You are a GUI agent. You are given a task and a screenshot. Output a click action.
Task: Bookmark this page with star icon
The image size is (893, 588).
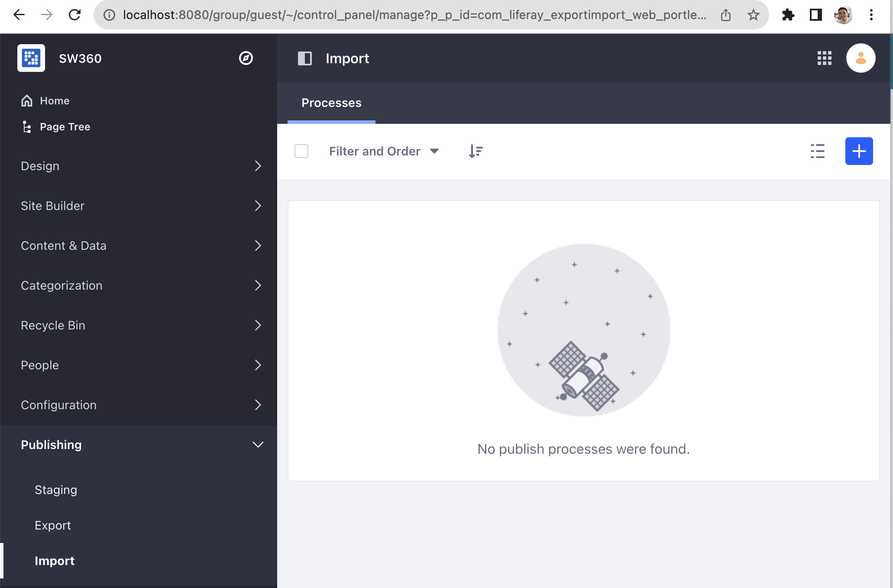[x=753, y=15]
